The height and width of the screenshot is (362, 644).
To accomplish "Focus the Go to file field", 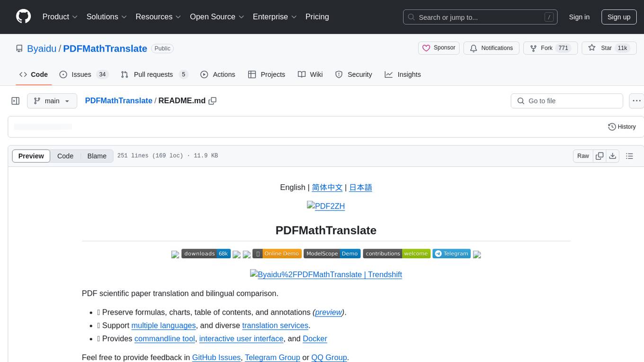I will (x=567, y=101).
